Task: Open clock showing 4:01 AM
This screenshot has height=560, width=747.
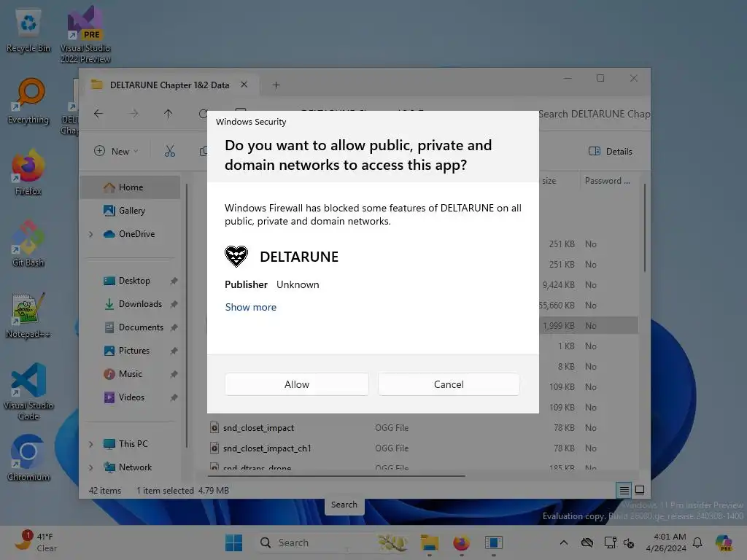Action: [x=666, y=542]
